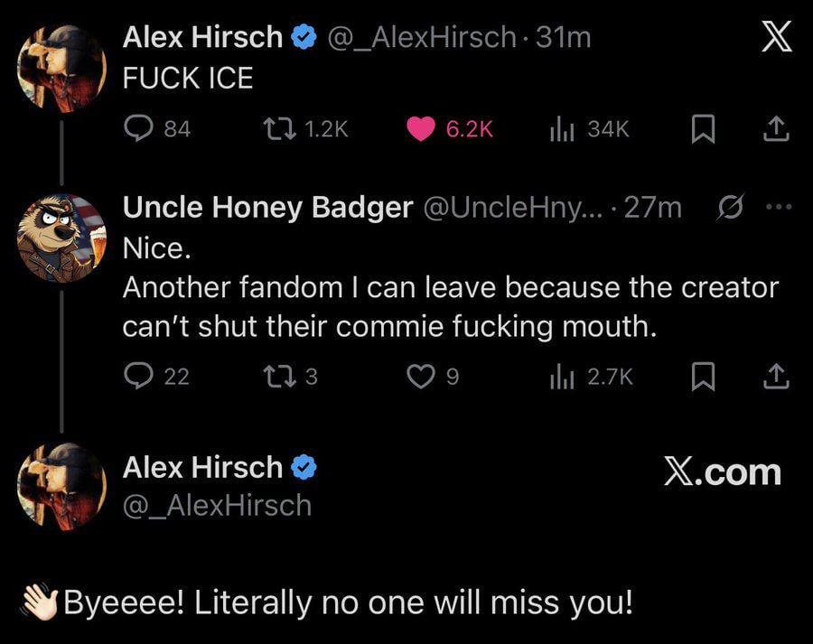View analytics showing 34K views

point(563,129)
